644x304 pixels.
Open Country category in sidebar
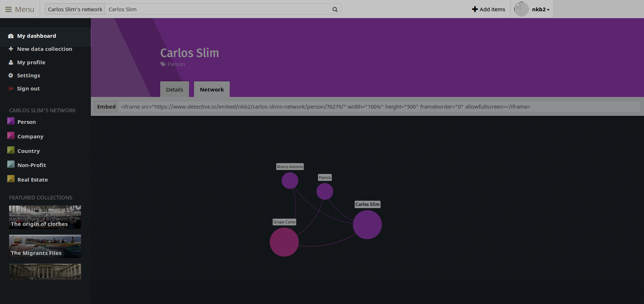pos(29,151)
